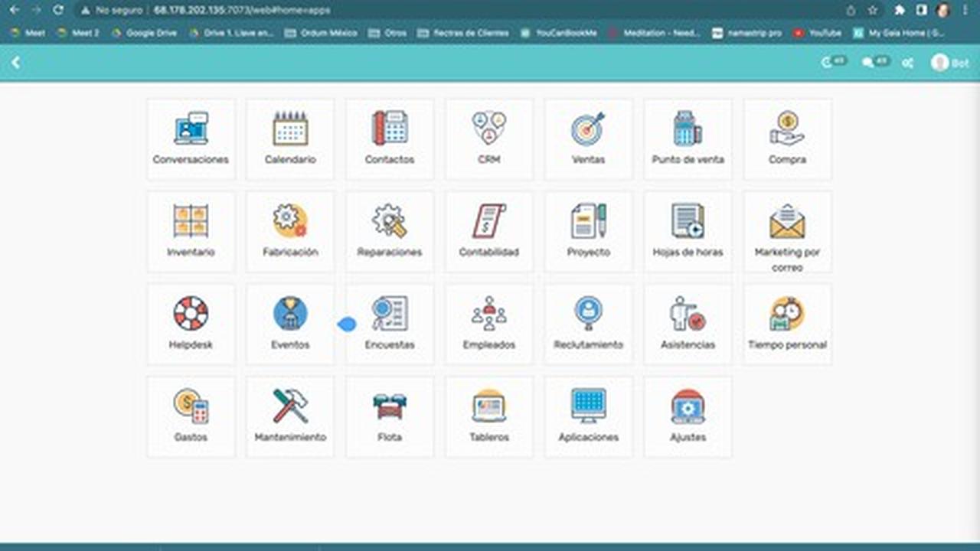Open the Flota app
The height and width of the screenshot is (551, 980).
390,416
